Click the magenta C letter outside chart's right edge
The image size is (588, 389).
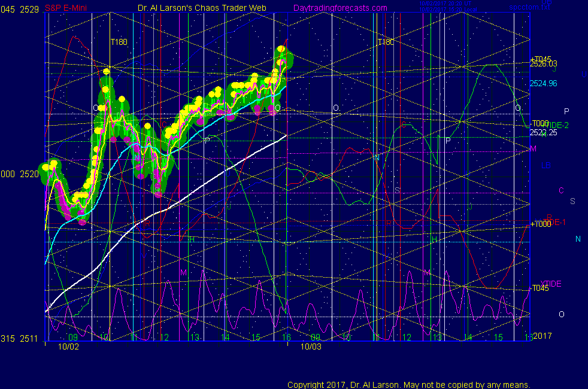tap(562, 190)
